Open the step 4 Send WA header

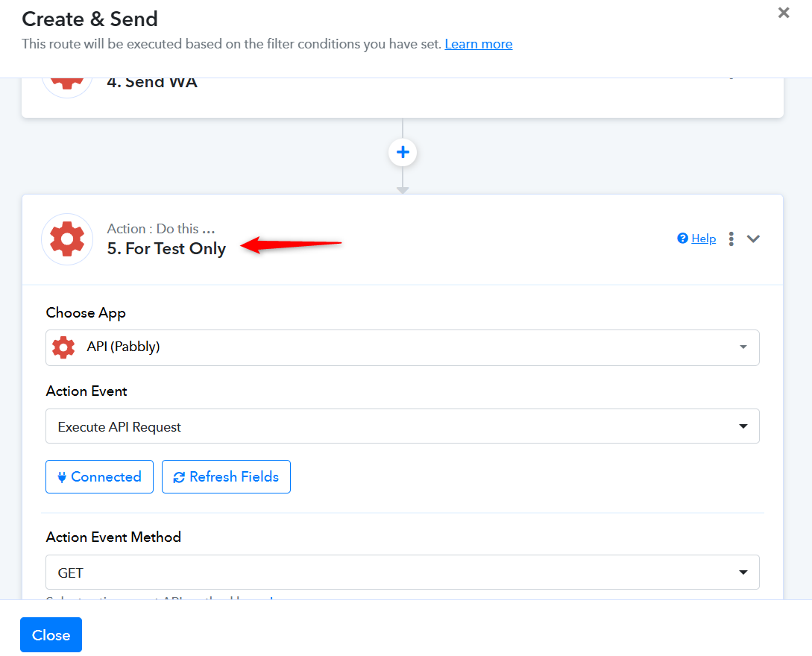[152, 83]
